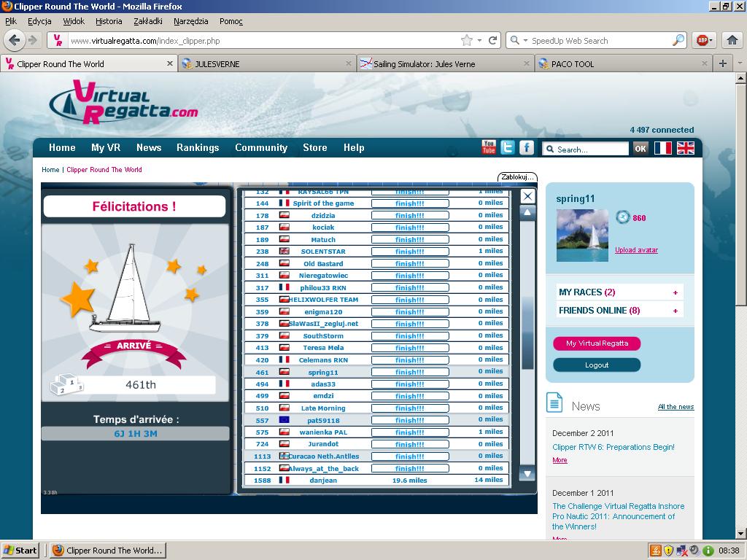Reload page with the refresh icon
This screenshot has height=560, width=747.
[493, 41]
